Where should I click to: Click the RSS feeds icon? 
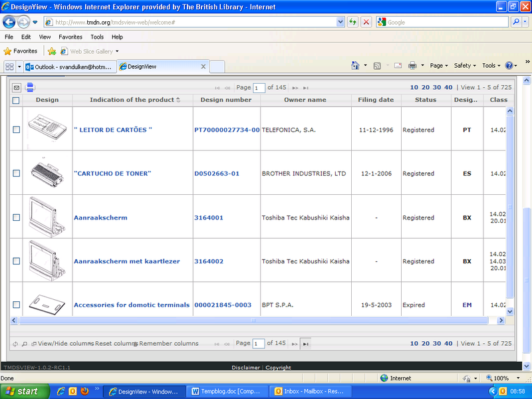pos(377,66)
